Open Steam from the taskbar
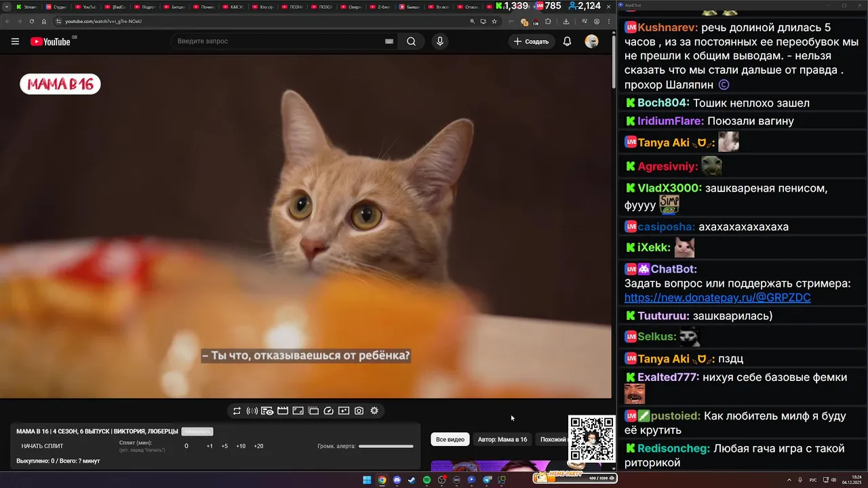 click(x=412, y=480)
